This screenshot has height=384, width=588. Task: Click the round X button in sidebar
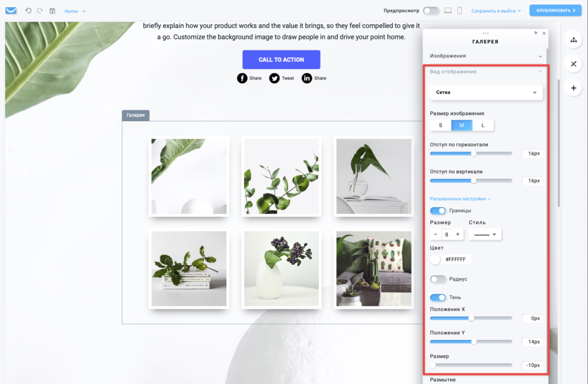tap(574, 64)
